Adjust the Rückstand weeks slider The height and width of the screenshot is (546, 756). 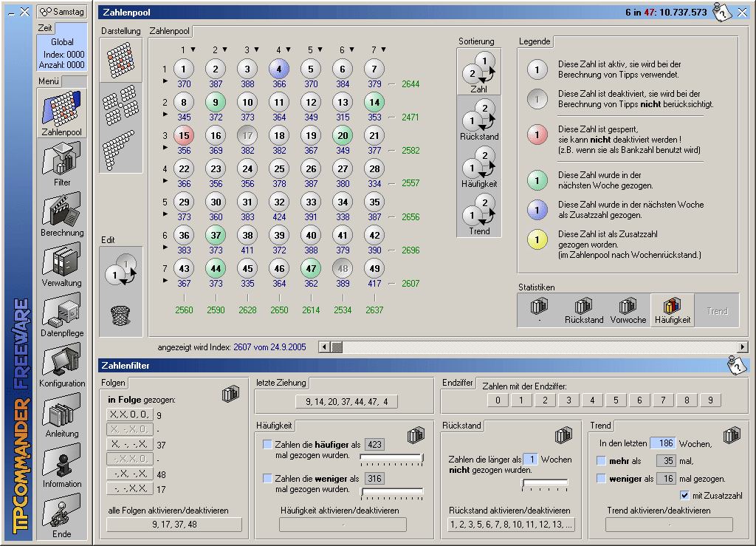(x=546, y=484)
